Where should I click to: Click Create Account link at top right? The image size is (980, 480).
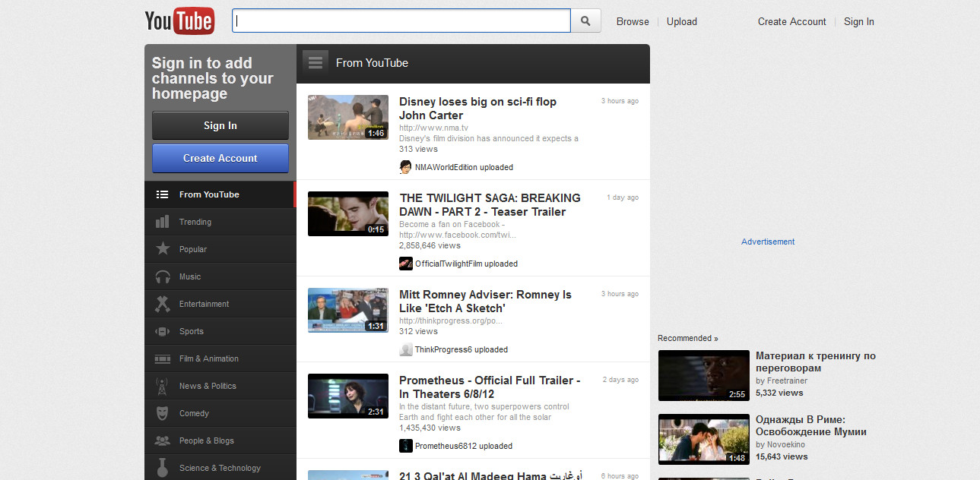point(791,21)
